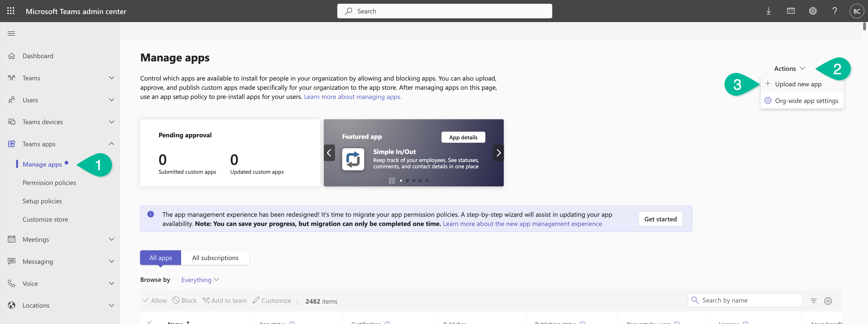Click the Customize toolbar button
Viewport: 868px width, 324px height.
point(272,300)
